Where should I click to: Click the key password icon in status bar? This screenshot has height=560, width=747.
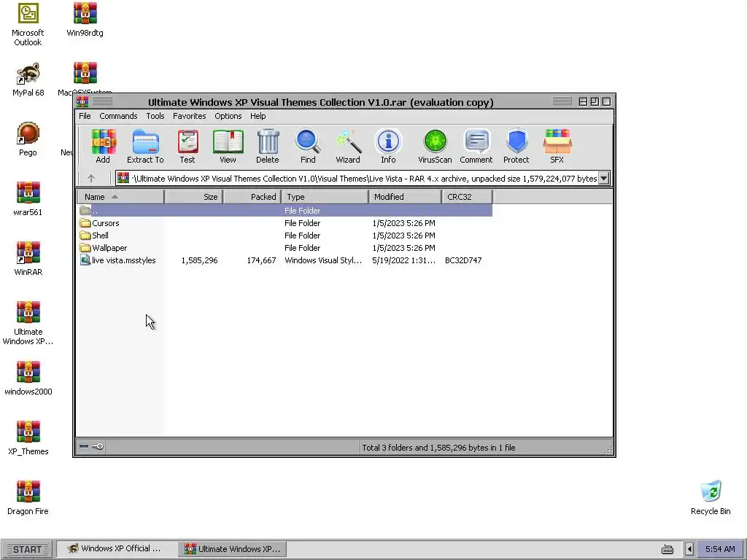[x=98, y=446]
